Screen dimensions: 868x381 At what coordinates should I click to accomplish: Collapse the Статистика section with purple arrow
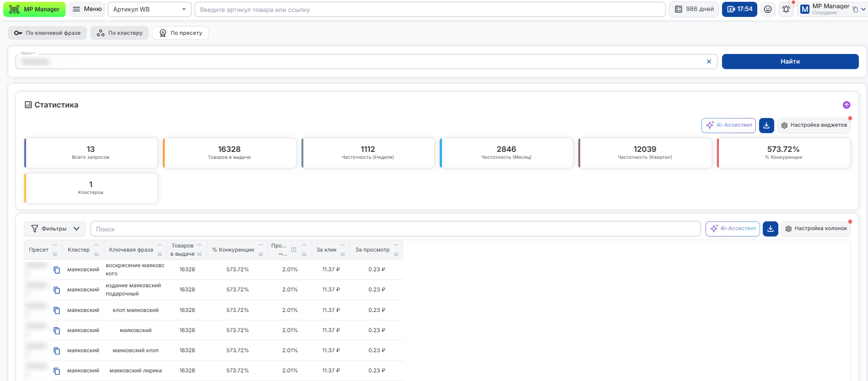[846, 105]
